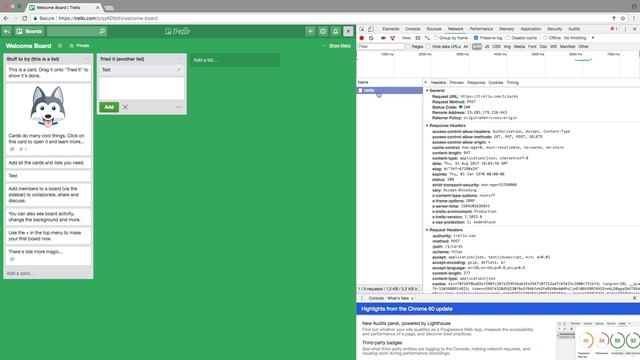The height and width of the screenshot is (360, 640).
Task: Switch to the Elements tab
Action: click(391, 29)
